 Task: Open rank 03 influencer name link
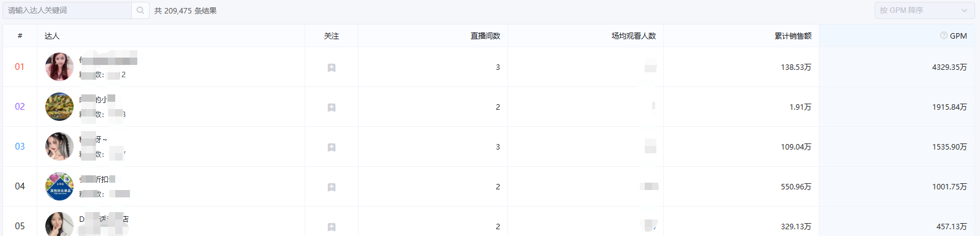[x=93, y=140]
